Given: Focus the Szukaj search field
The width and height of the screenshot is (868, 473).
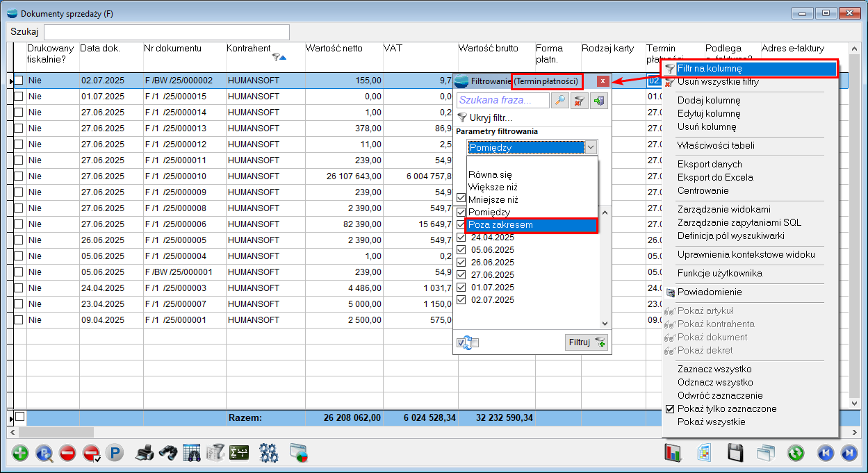Looking at the screenshot, I should pyautogui.click(x=167, y=33).
